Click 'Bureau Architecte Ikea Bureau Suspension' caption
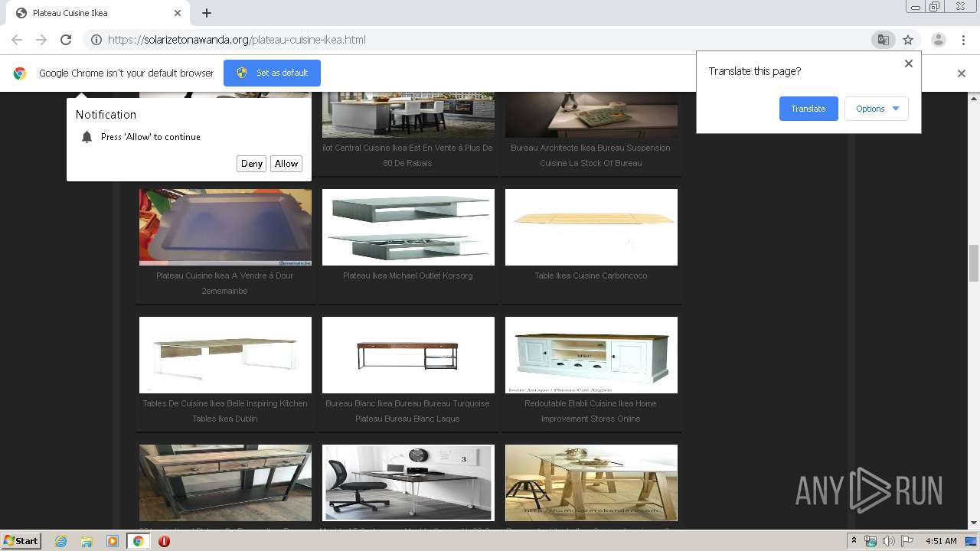980x551 pixels. click(590, 155)
